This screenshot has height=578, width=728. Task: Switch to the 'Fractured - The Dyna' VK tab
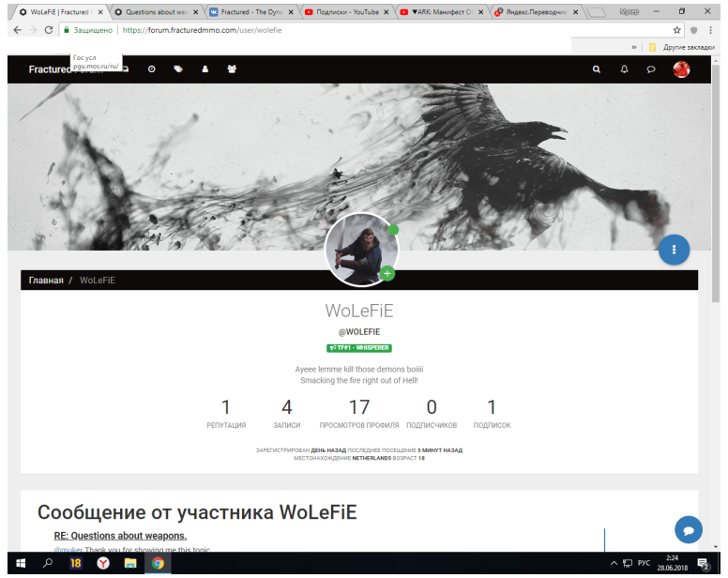tap(251, 12)
